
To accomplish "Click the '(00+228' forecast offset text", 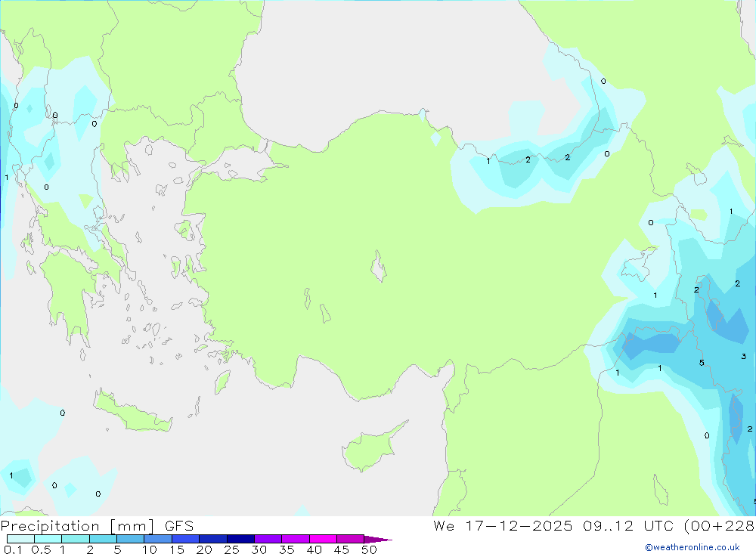I will (x=720, y=525).
